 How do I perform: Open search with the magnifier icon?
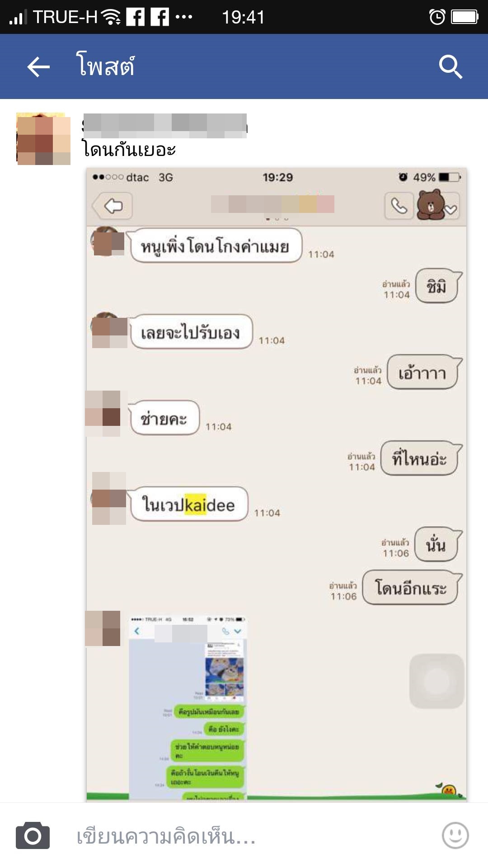pyautogui.click(x=450, y=67)
